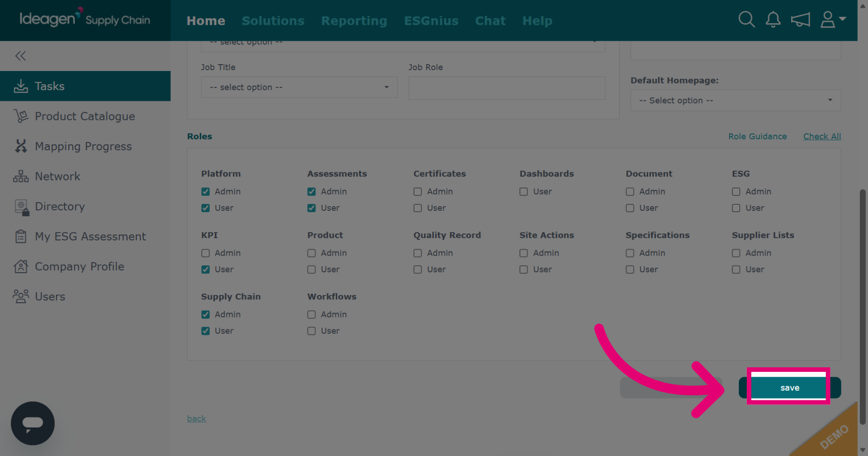Check Document User role
The height and width of the screenshot is (456, 868).
tap(630, 208)
